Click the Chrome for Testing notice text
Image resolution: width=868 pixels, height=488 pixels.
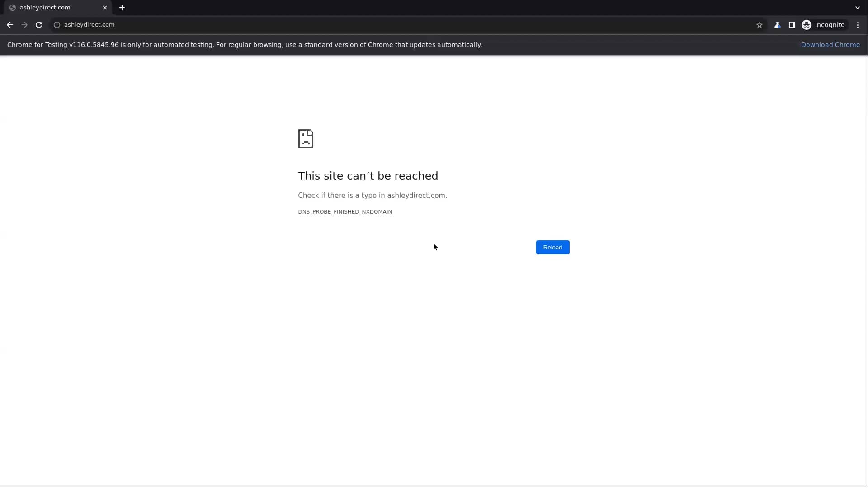[245, 45]
